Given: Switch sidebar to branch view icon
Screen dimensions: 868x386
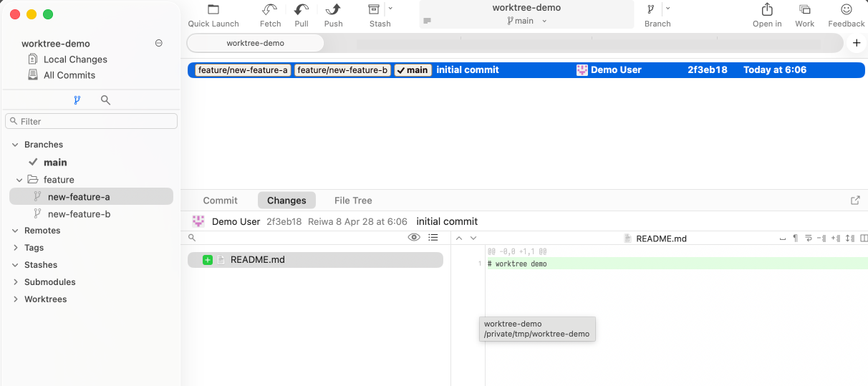Looking at the screenshot, I should (x=77, y=100).
